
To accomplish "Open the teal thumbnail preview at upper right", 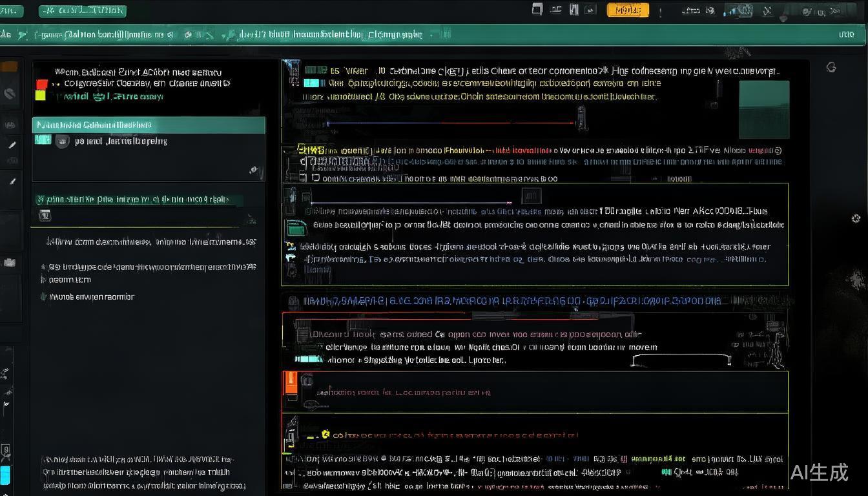I will pos(763,110).
